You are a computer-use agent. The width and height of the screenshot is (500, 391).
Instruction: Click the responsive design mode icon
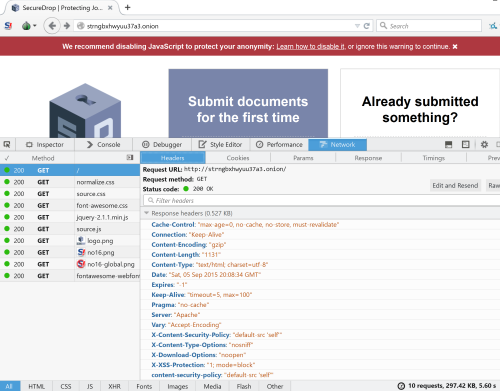466,144
